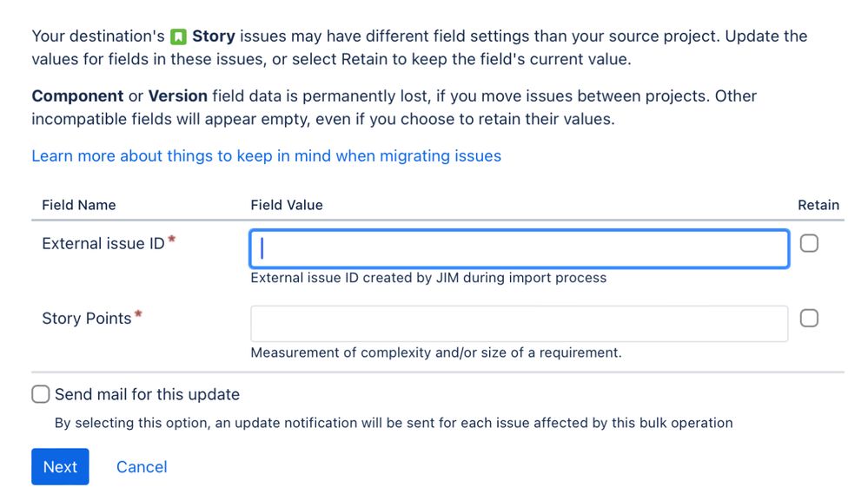Click the red asterisk beside External issue ID
This screenshot has height=494, width=868.
171,240
